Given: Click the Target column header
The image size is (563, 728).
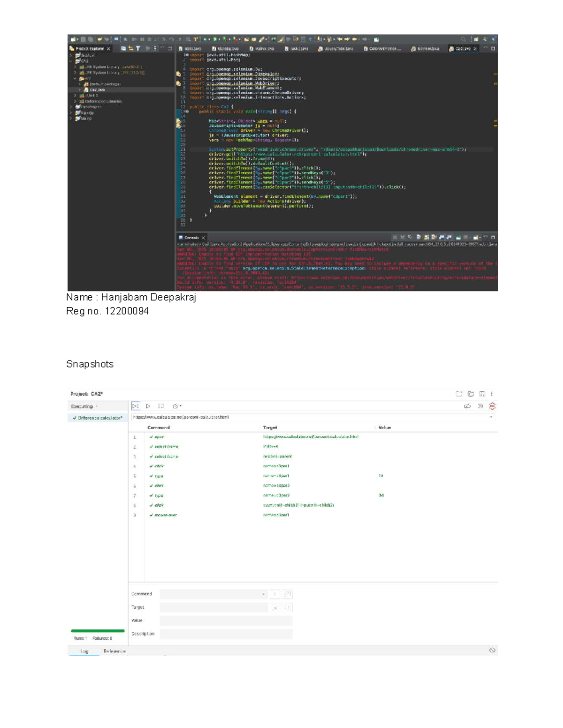Looking at the screenshot, I should (270, 428).
